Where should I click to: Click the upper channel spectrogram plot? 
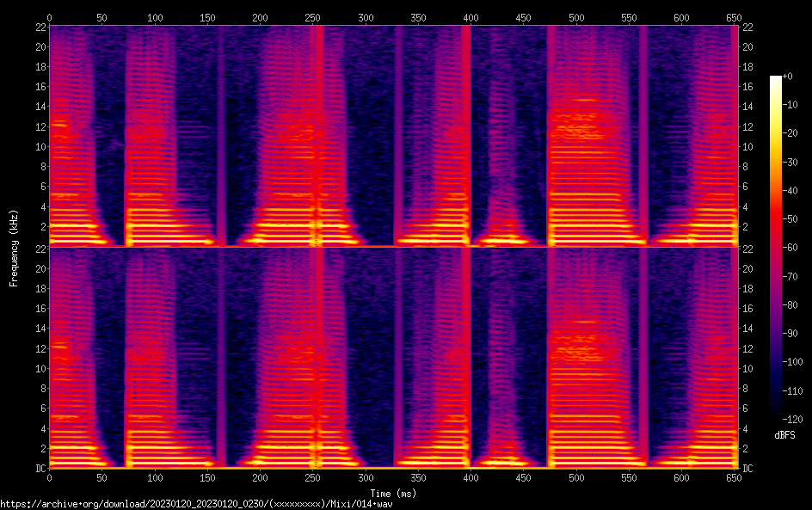(x=393, y=136)
